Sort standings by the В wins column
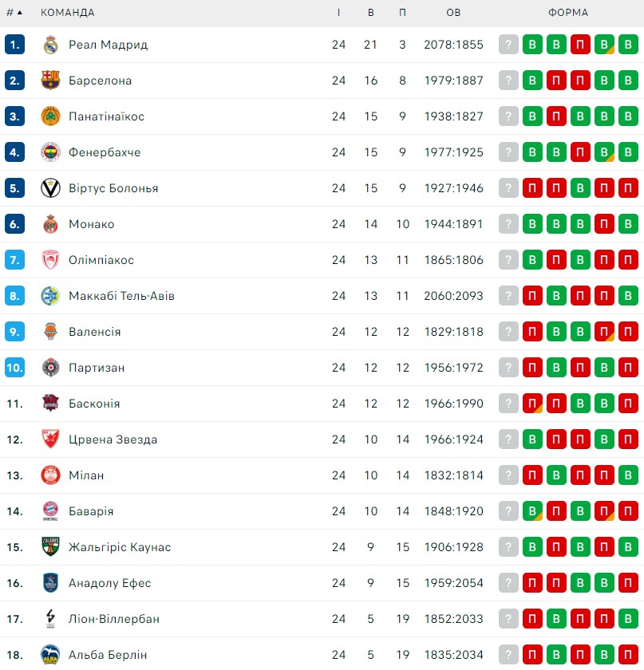Screen dimensions: 644x670 pyautogui.click(x=371, y=13)
